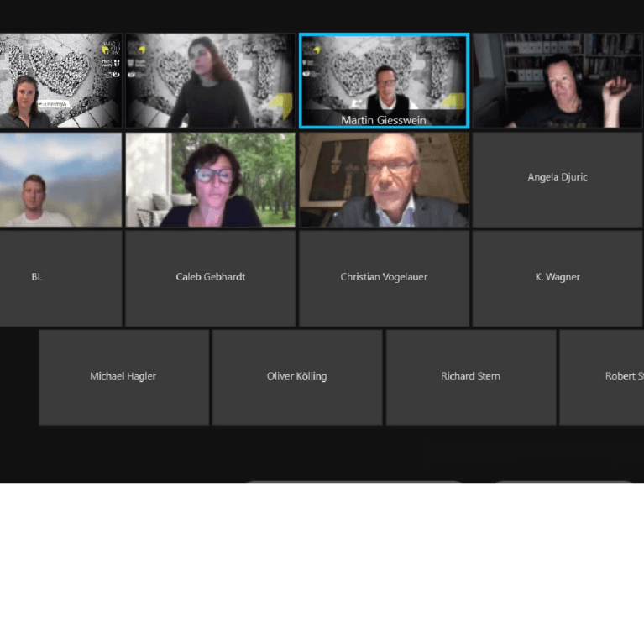
Task: Click the shorter rounded bar at bottom right
Action: tap(563, 482)
